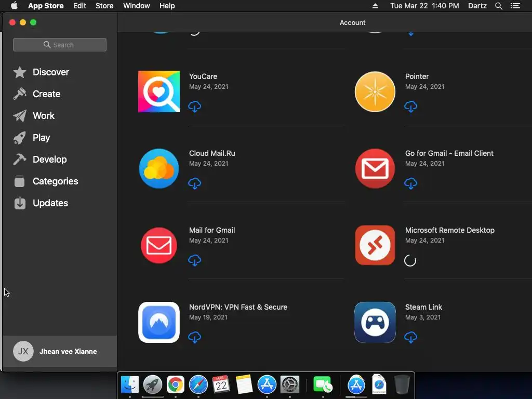Viewport: 532px width, 399px height.
Task: Select the Cloud Mail.Ru title
Action: coord(212,153)
